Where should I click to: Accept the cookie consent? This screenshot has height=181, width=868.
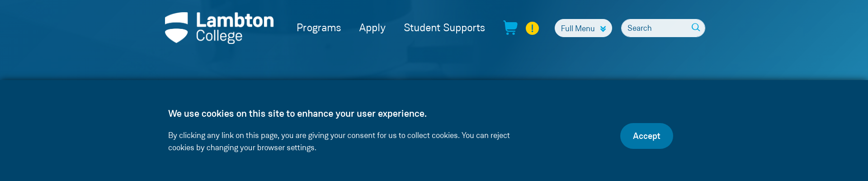pyautogui.click(x=646, y=136)
